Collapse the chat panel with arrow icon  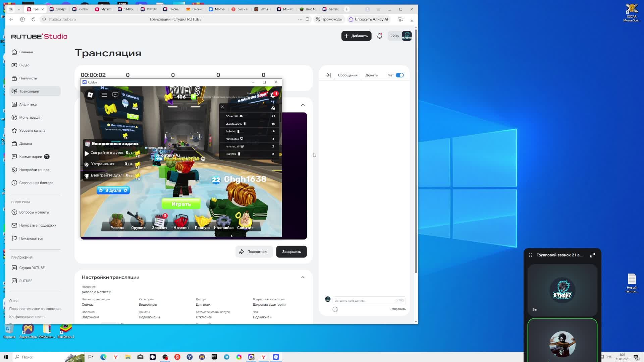(x=328, y=75)
